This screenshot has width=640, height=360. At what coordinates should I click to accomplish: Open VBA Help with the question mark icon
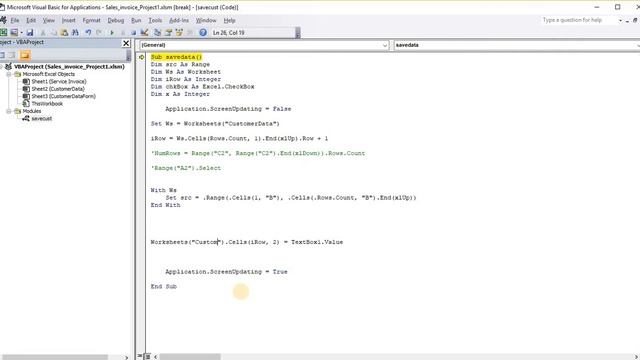click(x=203, y=33)
